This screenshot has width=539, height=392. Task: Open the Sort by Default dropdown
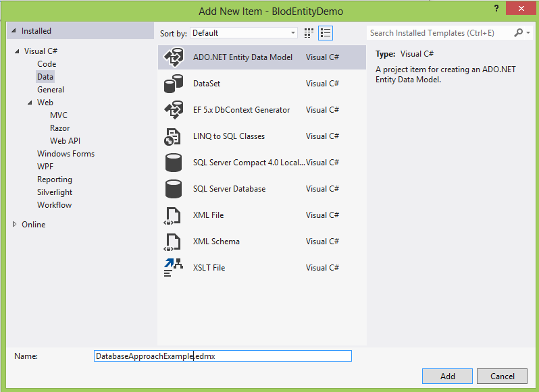pyautogui.click(x=244, y=33)
